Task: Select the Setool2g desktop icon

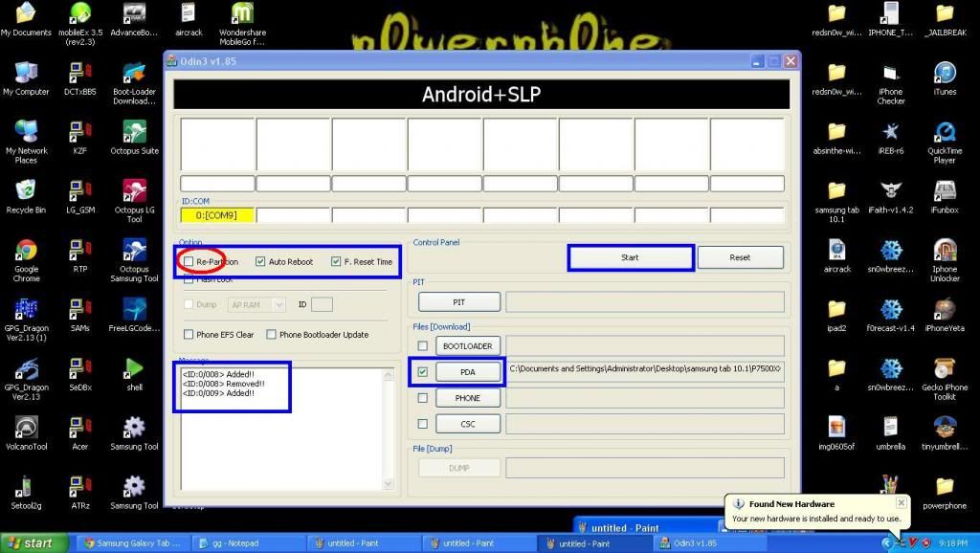Action: [x=26, y=493]
